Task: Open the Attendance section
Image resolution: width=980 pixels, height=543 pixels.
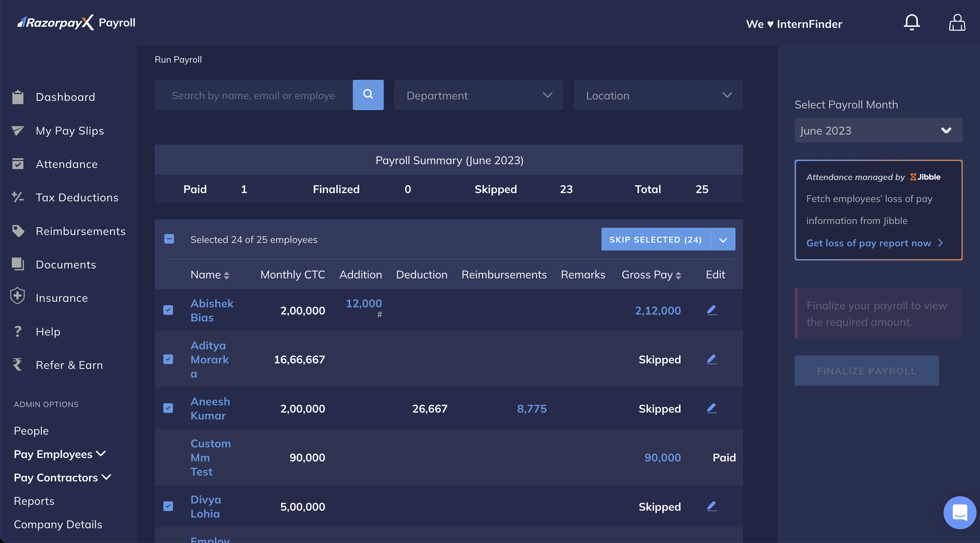Action: (x=67, y=164)
